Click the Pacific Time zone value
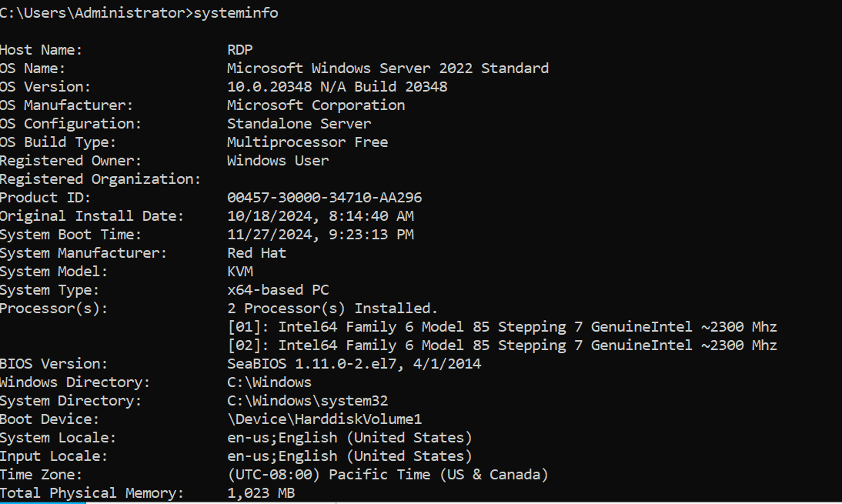The height and width of the screenshot is (504, 842). coord(388,475)
